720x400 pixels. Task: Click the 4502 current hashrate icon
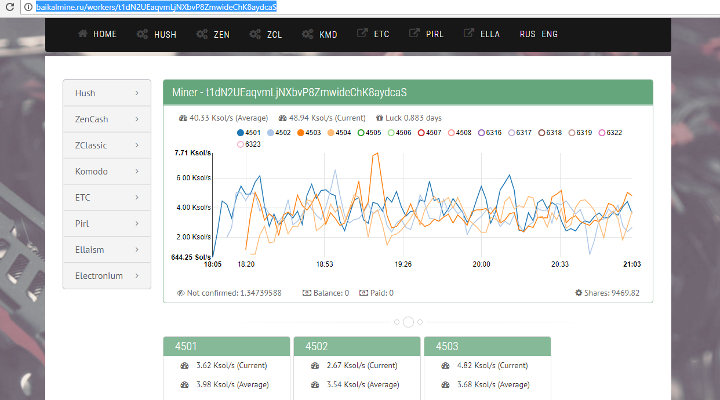coord(315,366)
